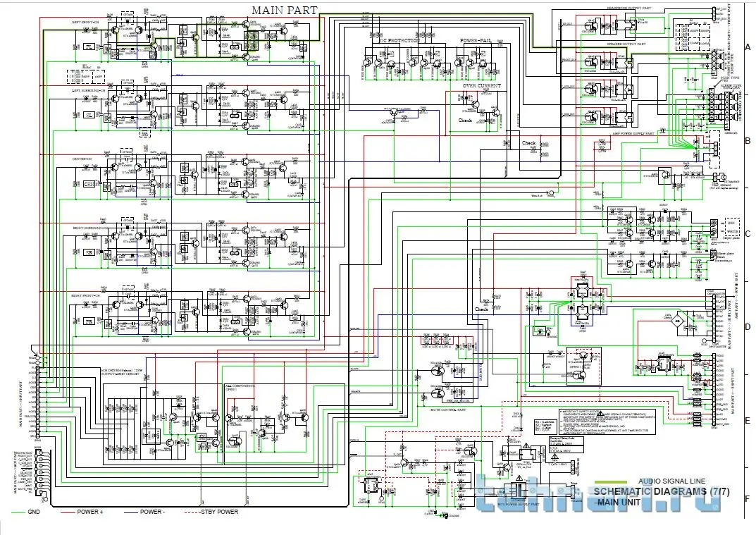This screenshot has width=756, height=535.
Task: Click the "GND" legend entry
Action: [34, 512]
